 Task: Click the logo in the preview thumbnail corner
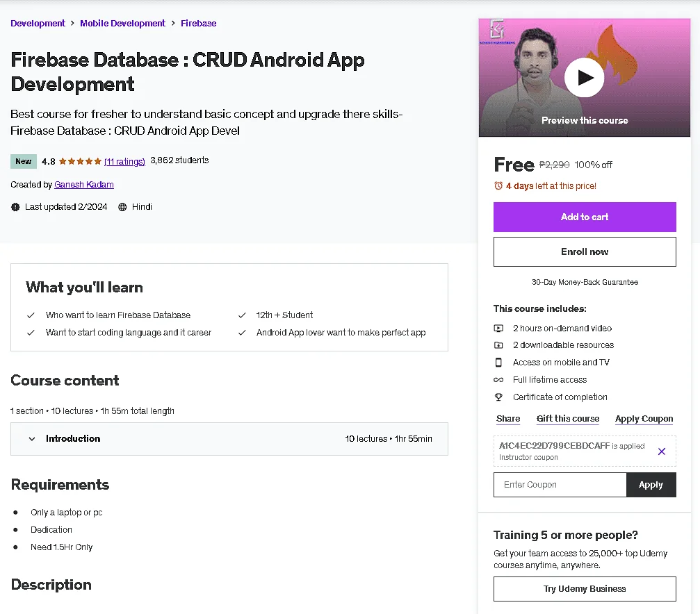coord(497,29)
